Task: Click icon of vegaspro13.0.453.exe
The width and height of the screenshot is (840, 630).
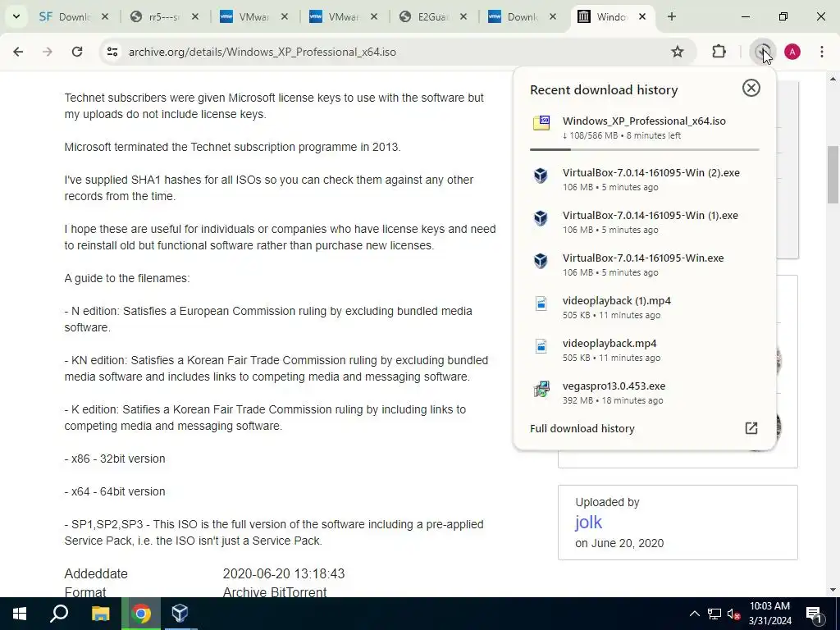Action: point(541,389)
